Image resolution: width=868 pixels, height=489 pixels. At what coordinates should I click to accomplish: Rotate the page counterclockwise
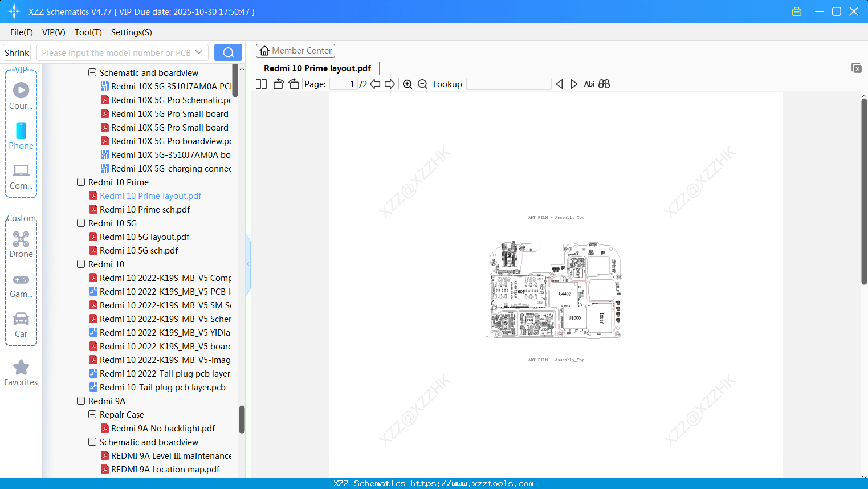(278, 83)
